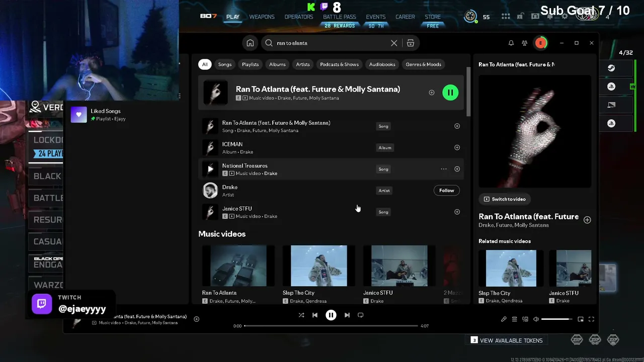This screenshot has width=644, height=362.
Task: Clear the 'ran to alanta' search text
Action: 394,43
